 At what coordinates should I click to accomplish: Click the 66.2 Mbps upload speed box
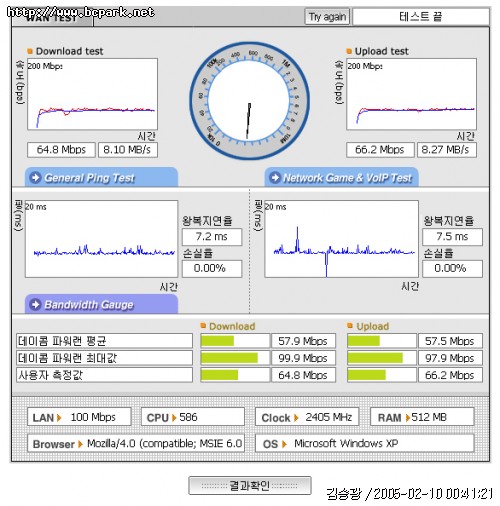click(x=380, y=150)
